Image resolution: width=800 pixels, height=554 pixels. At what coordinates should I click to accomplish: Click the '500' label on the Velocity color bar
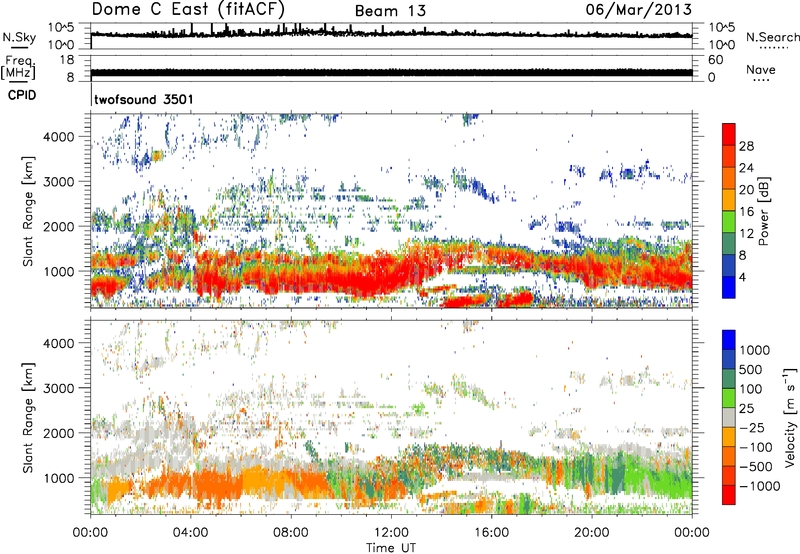pos(750,370)
